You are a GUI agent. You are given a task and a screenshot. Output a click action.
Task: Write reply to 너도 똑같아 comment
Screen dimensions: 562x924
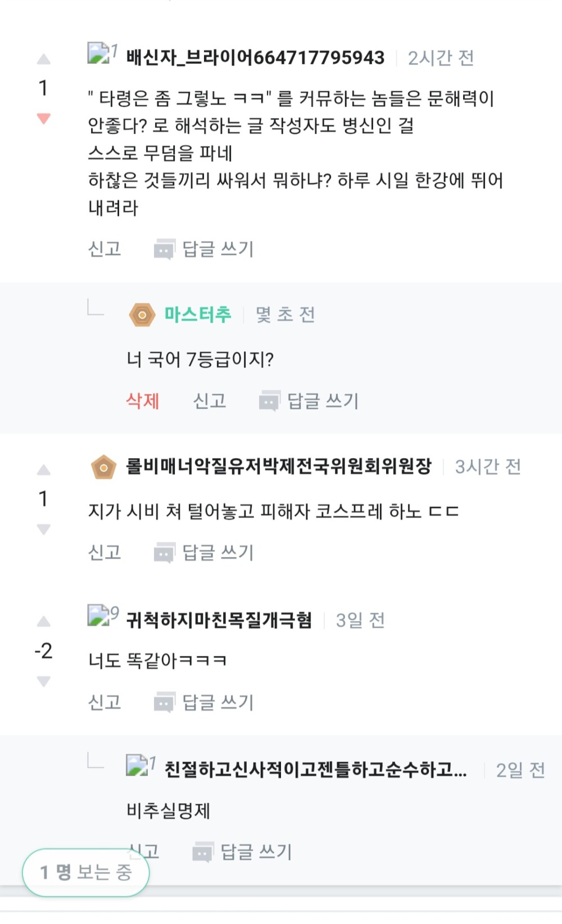point(217,702)
